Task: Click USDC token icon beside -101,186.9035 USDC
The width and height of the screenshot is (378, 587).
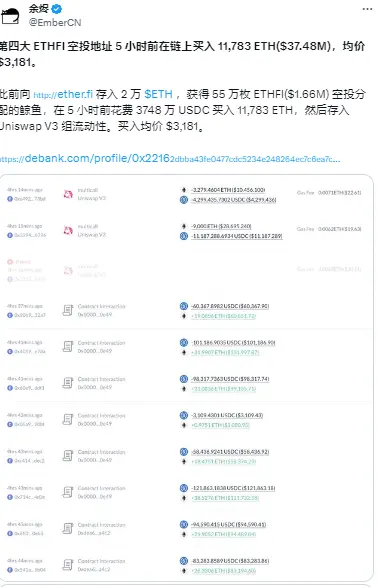Action: 184,343
